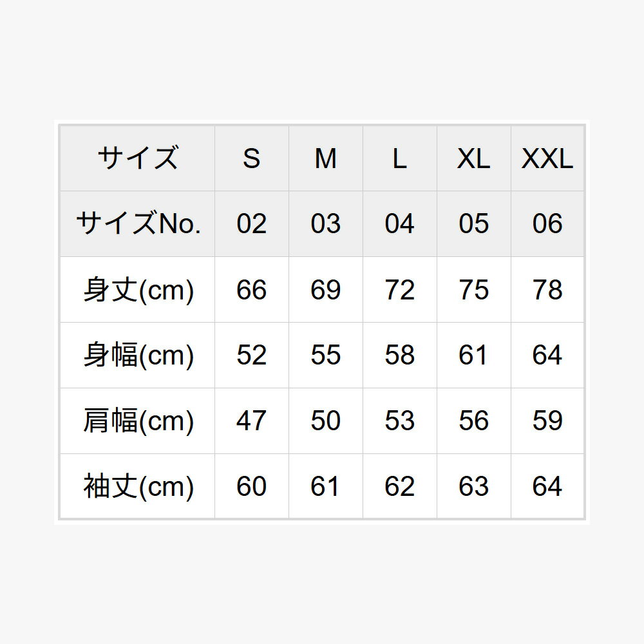
Task: Click the 身幅 value 58 for L
Action: pyautogui.click(x=399, y=355)
